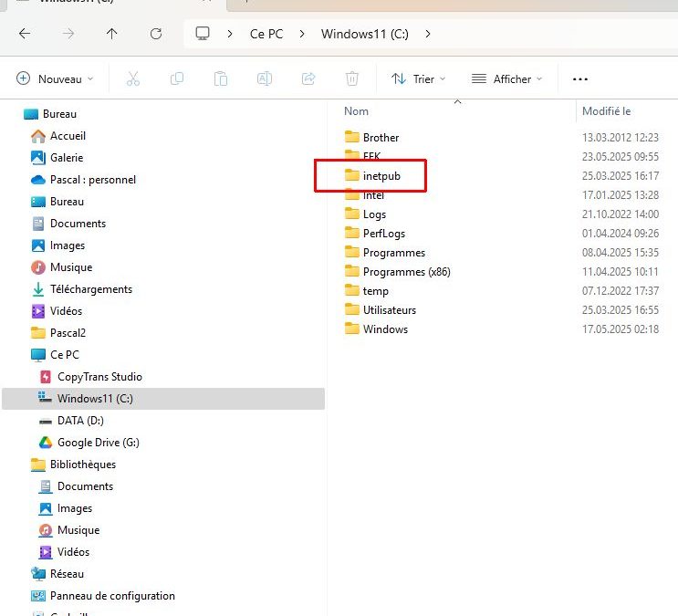
Task: Select the Programmes (x86) folder
Action: coord(406,272)
